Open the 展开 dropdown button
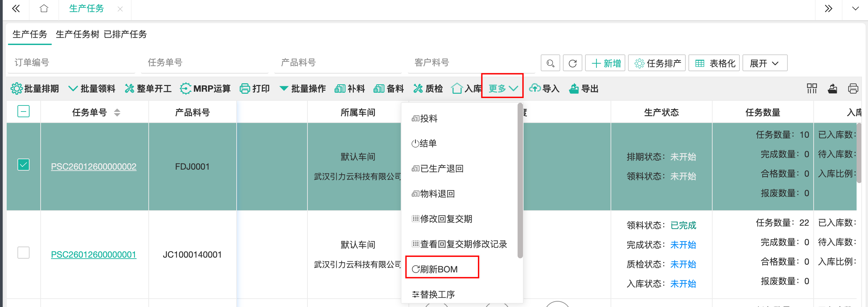Screen dimensions: 868x307 (x=764, y=63)
